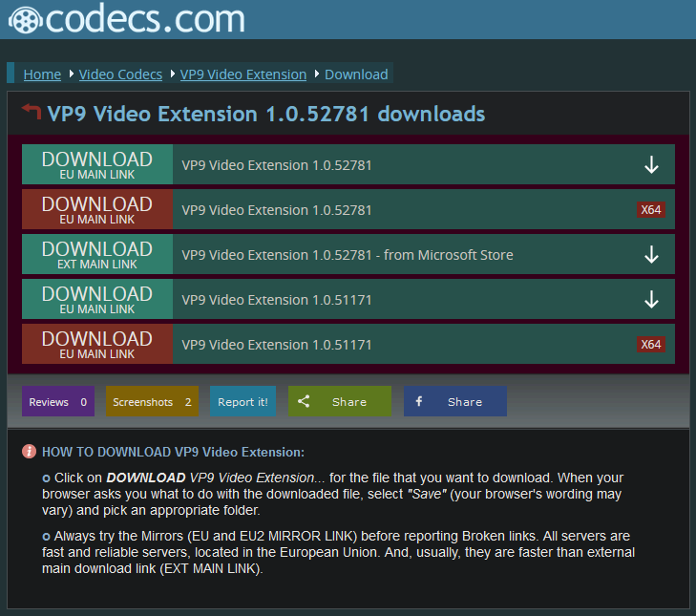This screenshot has width=696, height=616.
Task: Click the blue Facebook Share button
Action: [x=455, y=401]
